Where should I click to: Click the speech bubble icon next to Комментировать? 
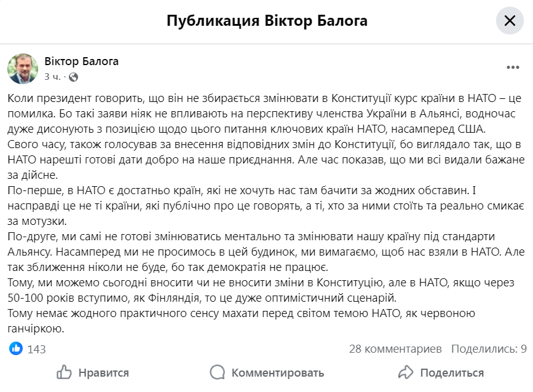[217, 372]
